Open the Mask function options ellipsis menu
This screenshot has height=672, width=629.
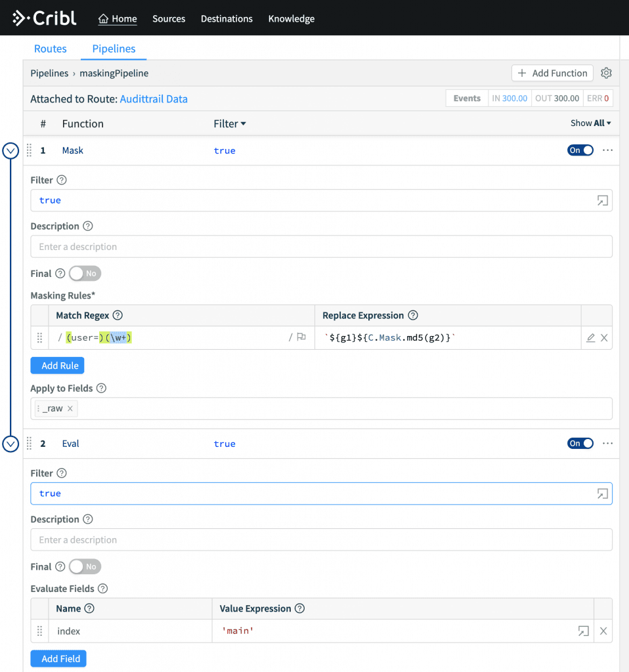607,150
